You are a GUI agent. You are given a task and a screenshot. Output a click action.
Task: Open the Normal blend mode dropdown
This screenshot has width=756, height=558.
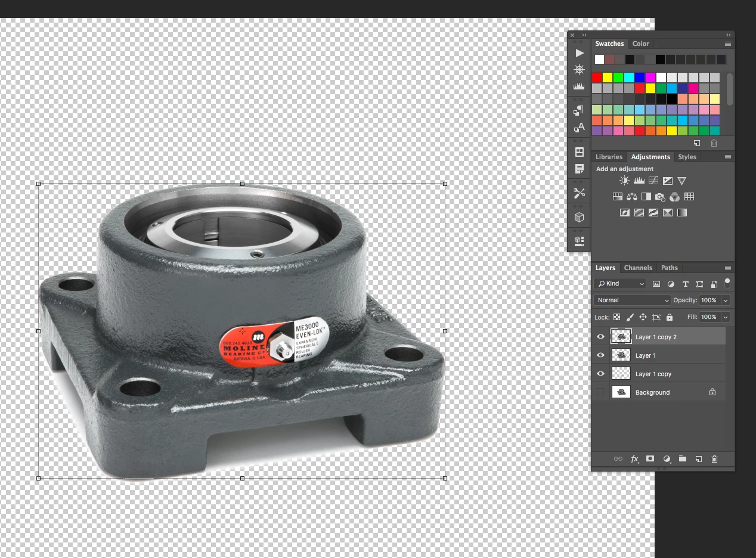(x=632, y=300)
